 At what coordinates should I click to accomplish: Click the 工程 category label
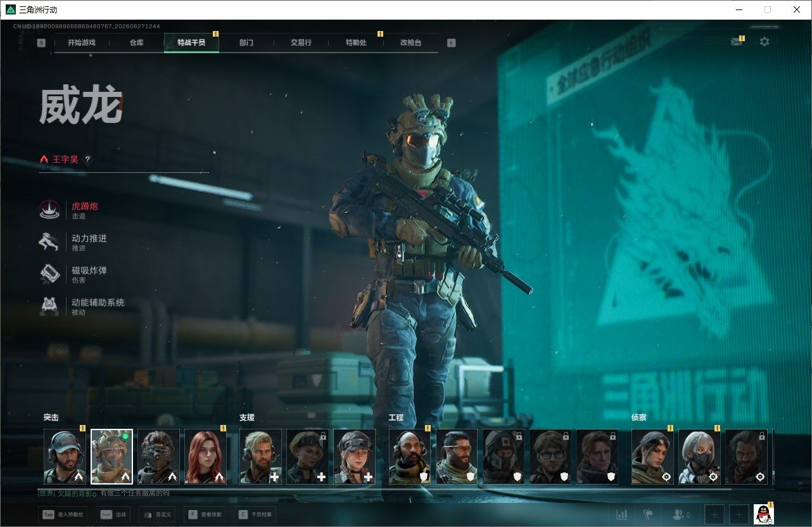[x=396, y=417]
